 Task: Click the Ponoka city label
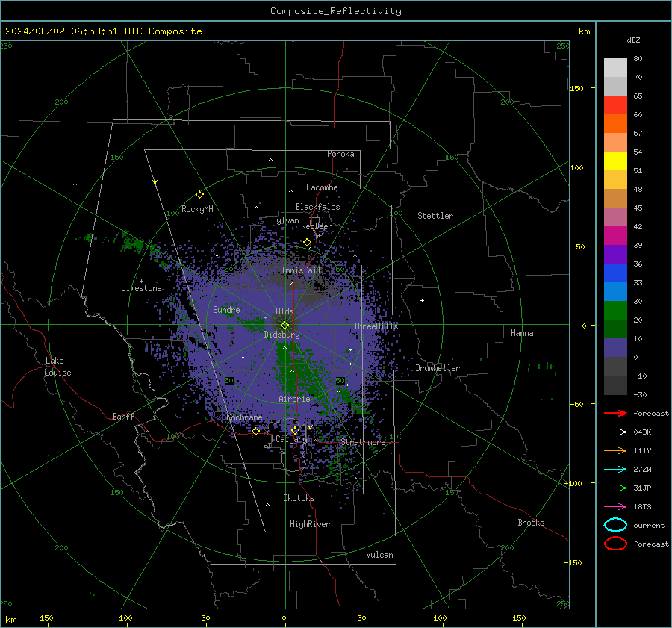coord(340,154)
